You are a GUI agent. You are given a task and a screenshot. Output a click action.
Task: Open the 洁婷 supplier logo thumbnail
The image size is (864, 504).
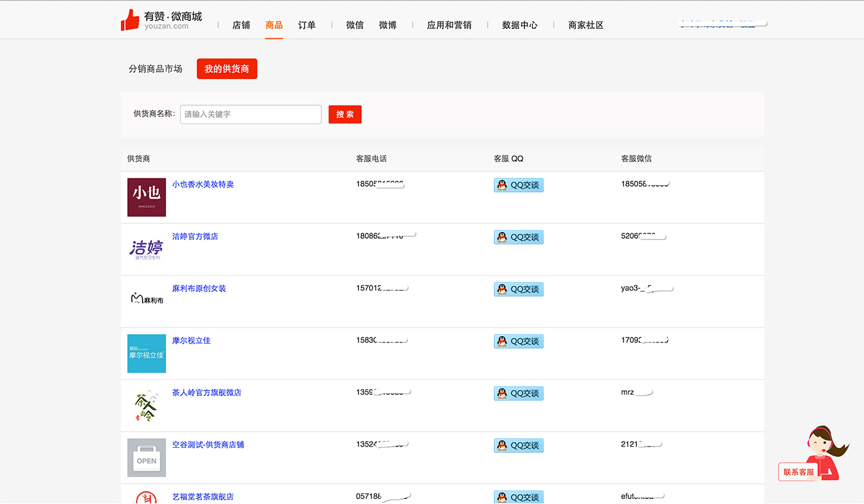coord(146,249)
